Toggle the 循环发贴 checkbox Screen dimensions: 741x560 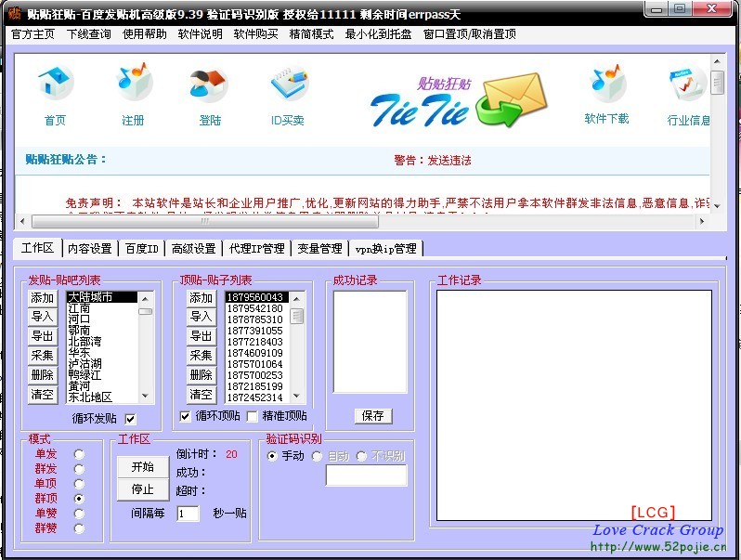tap(130, 419)
